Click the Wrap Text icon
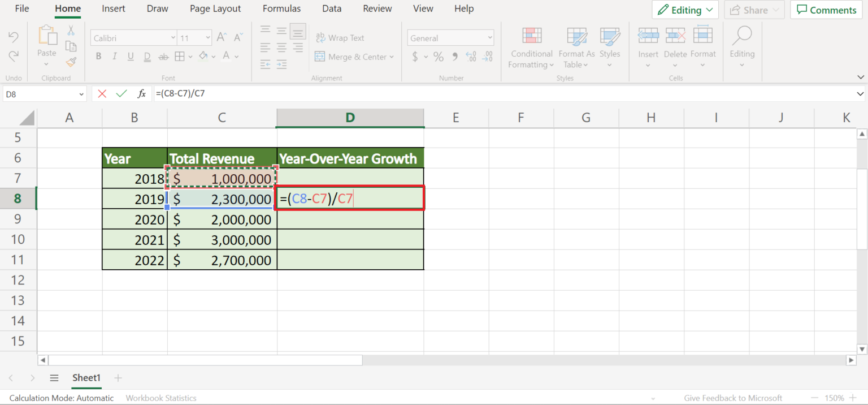Viewport: 868px width, 405px height. [322, 37]
